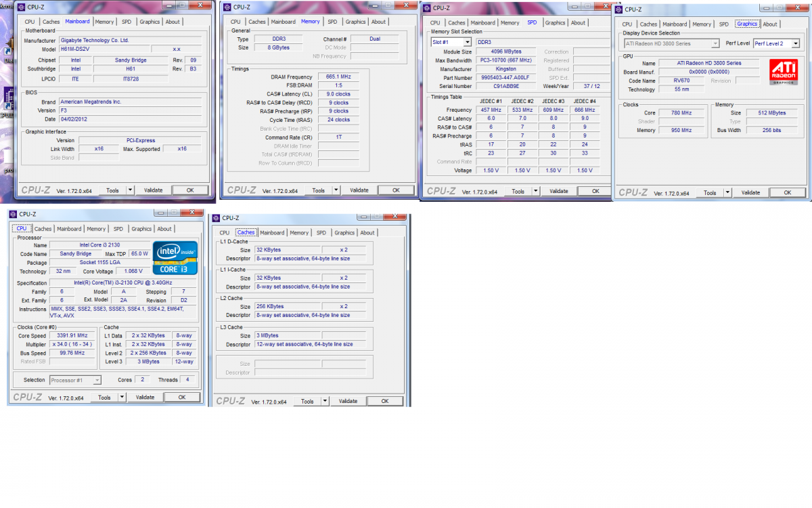Open the Tools dropdown arrow in the Memory window

point(336,190)
